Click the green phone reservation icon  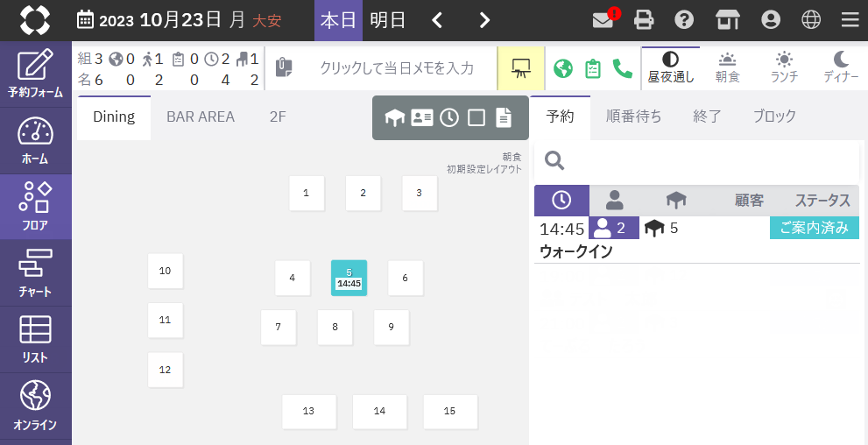[x=623, y=68]
